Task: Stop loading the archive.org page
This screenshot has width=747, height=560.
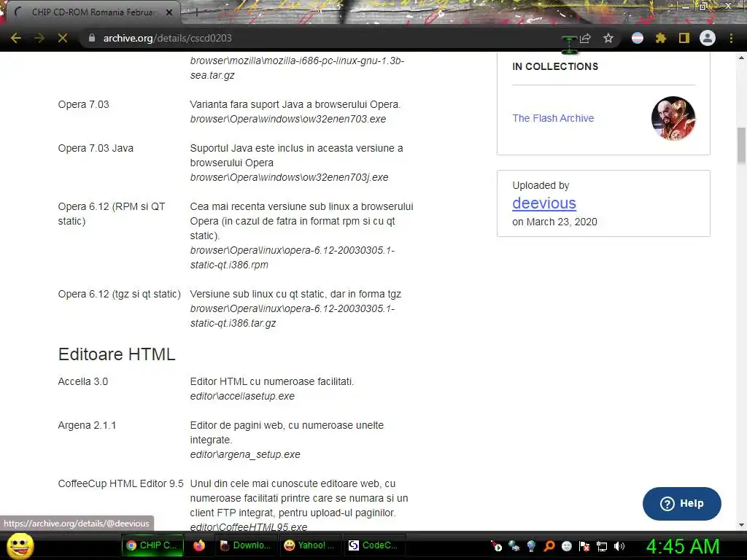Action: tap(63, 38)
